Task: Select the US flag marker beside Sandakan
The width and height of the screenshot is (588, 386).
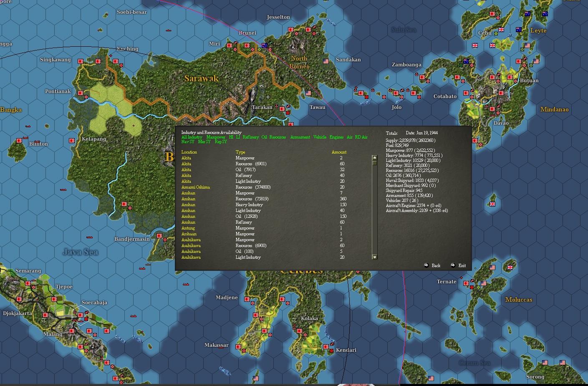Action: [326, 61]
